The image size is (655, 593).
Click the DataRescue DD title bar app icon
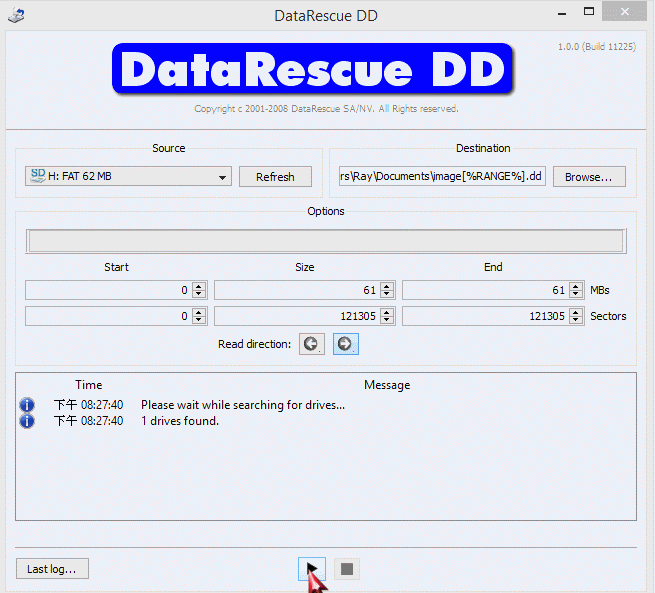16,15
